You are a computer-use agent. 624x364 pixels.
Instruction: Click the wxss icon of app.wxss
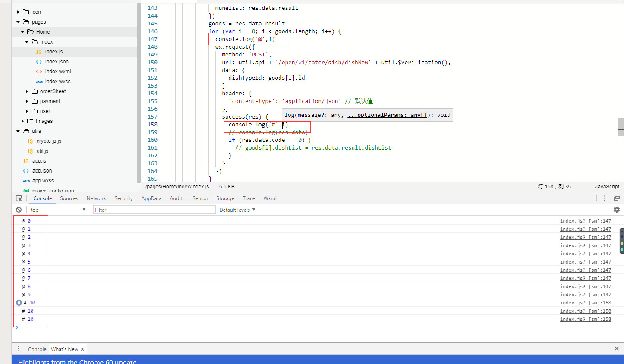26,181
